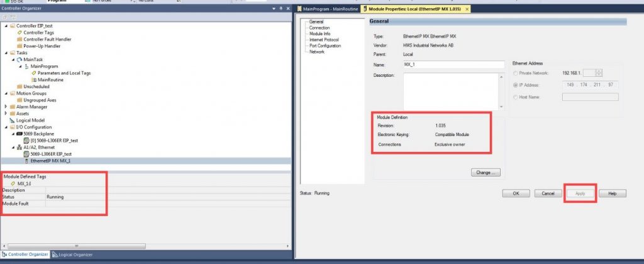Switch to MainProgram - MainRoutine tab

point(327,9)
